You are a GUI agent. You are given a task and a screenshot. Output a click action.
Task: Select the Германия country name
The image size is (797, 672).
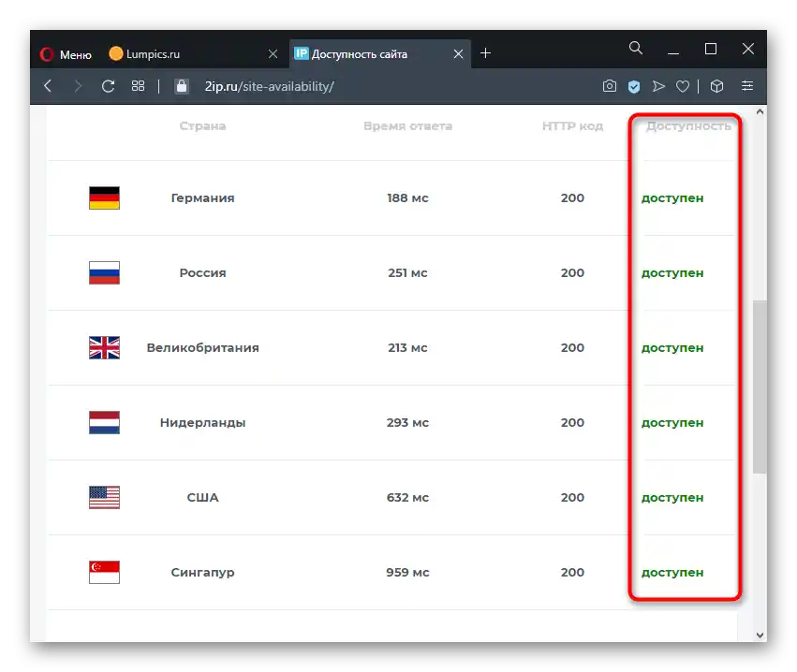(202, 198)
